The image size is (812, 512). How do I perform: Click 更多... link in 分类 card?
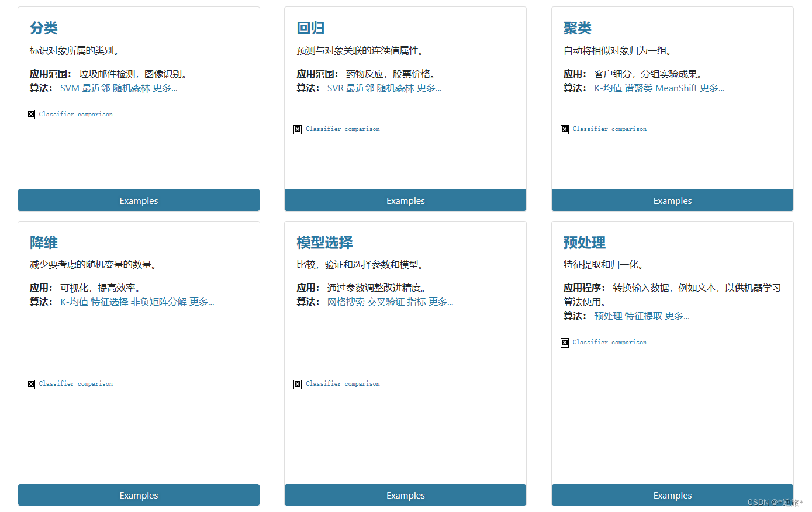[x=165, y=88]
